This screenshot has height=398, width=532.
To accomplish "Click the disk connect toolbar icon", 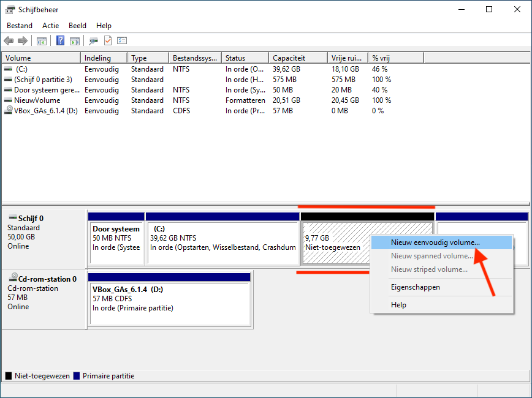I will click(x=93, y=41).
